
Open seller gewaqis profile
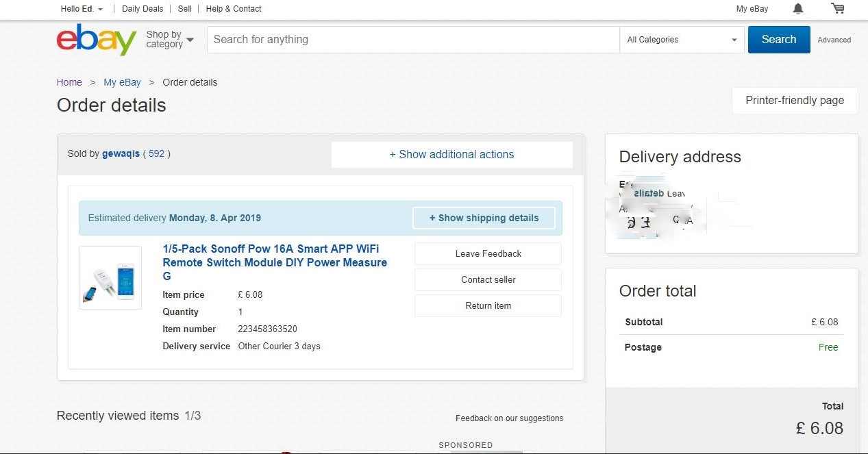click(x=121, y=153)
